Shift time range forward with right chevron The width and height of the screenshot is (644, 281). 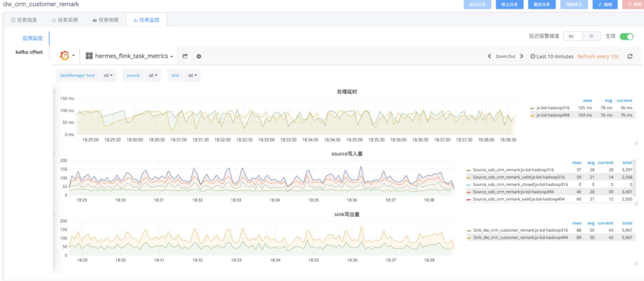click(522, 56)
